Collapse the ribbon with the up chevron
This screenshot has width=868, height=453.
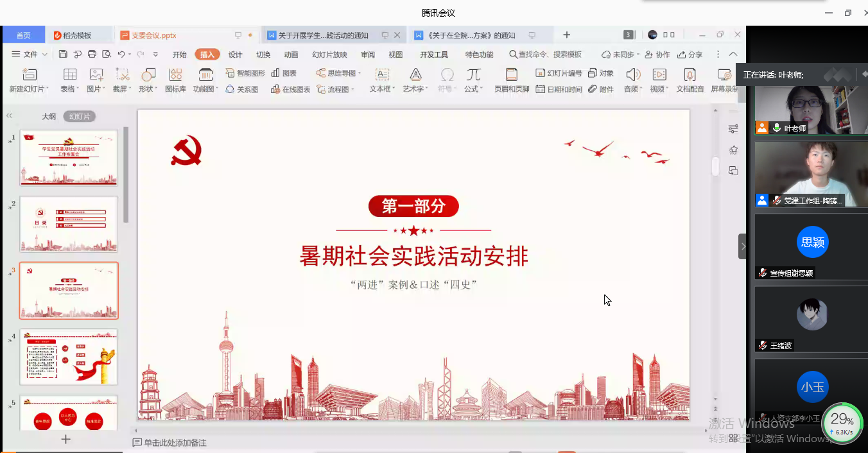point(733,55)
